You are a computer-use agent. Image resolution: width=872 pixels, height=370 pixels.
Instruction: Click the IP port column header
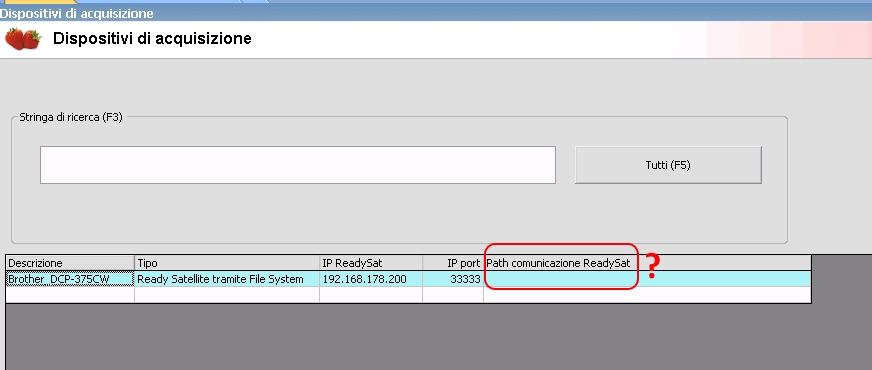point(453,263)
